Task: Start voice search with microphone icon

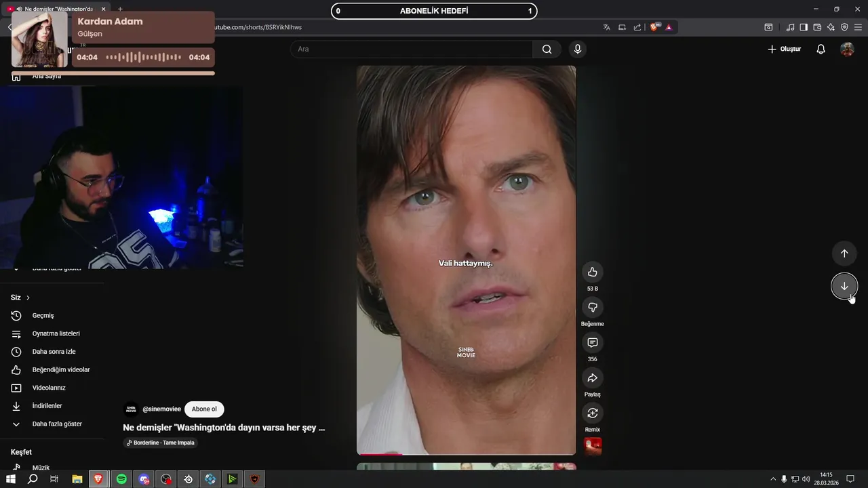Action: 577,49
